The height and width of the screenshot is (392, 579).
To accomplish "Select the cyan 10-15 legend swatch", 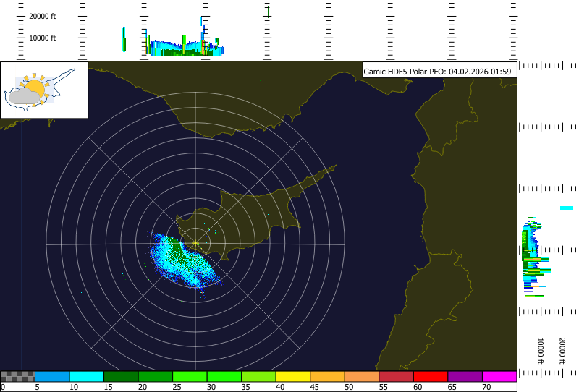I will pos(86,376).
